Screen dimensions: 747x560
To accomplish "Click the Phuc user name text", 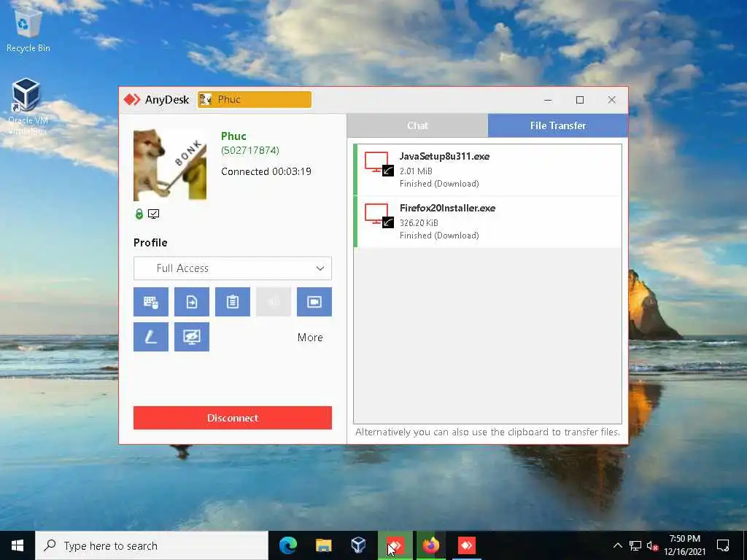I will (233, 136).
